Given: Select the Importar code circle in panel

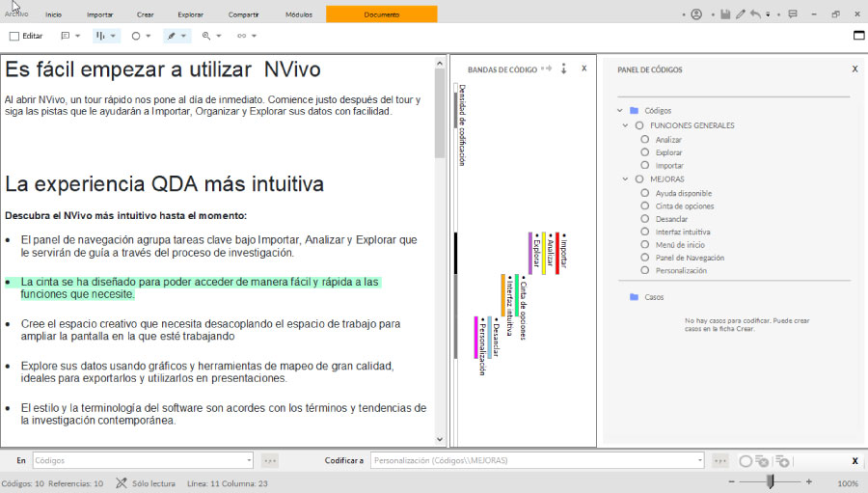Looking at the screenshot, I should click(645, 165).
